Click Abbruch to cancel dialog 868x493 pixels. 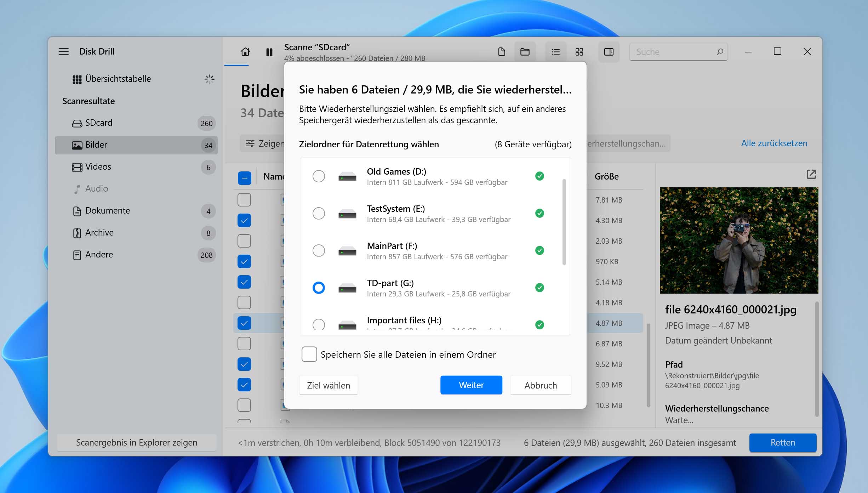[x=541, y=385]
